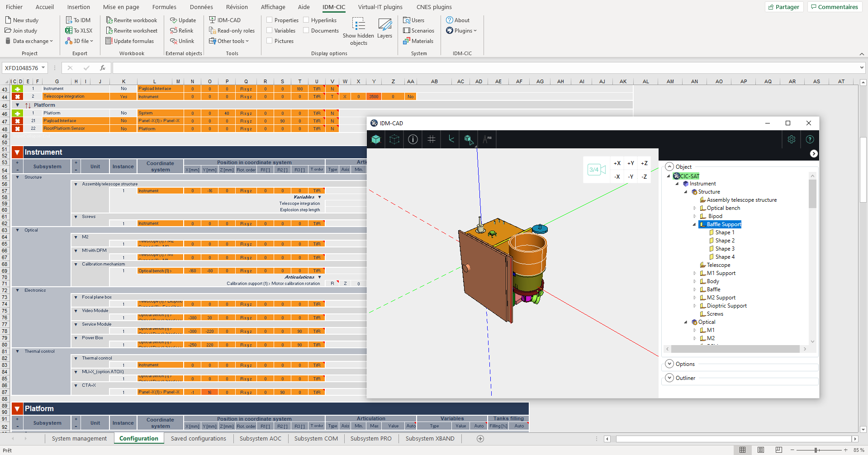Screen dimensions: 868x455
Task: Select the wireframe cube display mode in IDM-CAD
Action: [x=394, y=139]
